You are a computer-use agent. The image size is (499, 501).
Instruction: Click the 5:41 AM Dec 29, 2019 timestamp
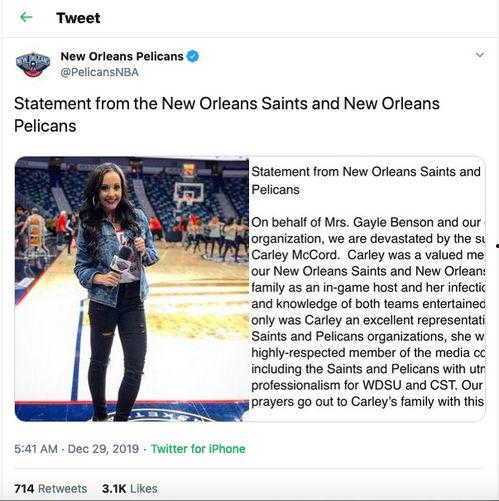tap(77, 449)
